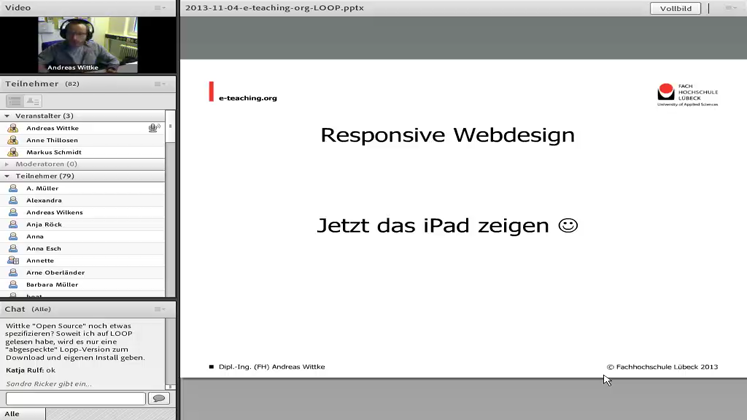Click the chat message input field
Image resolution: width=747 pixels, height=420 pixels.
(x=75, y=399)
